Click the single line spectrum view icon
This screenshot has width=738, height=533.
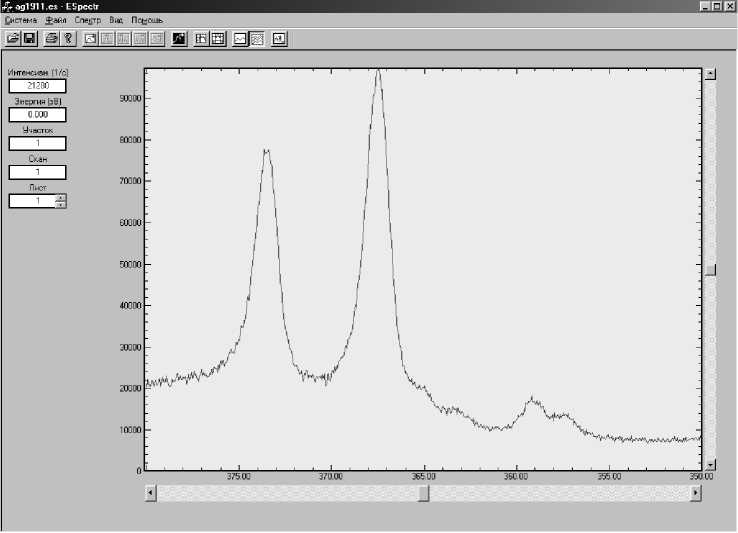[x=240, y=39]
